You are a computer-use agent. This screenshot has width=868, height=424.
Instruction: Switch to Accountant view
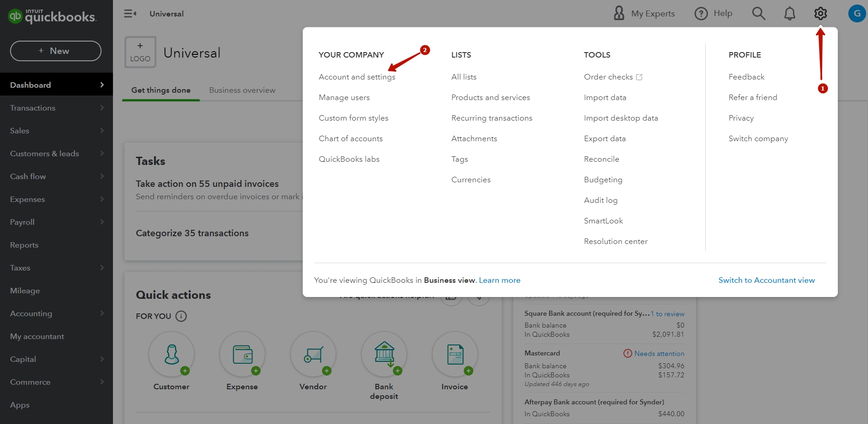coord(766,280)
